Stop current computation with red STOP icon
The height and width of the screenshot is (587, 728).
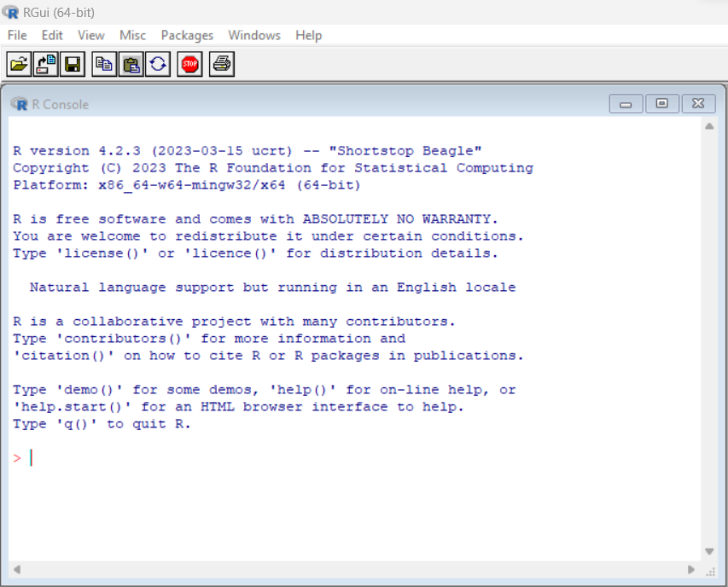pos(189,64)
